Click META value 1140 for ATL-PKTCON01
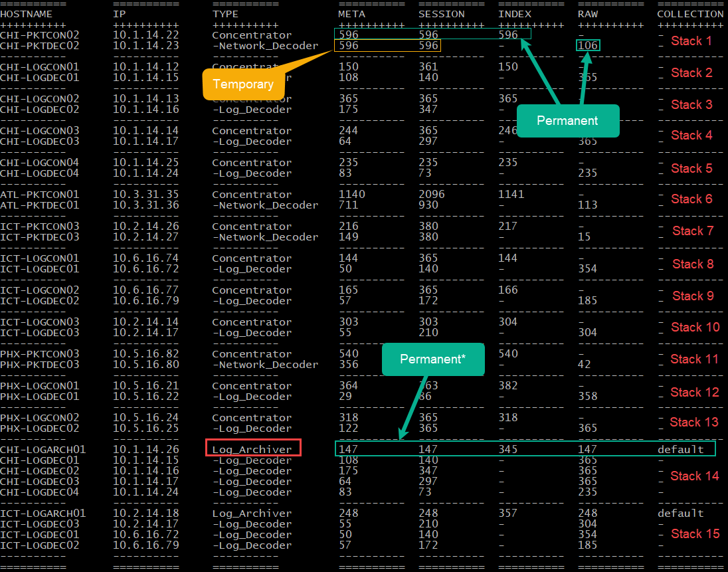The image size is (728, 572). 351,195
